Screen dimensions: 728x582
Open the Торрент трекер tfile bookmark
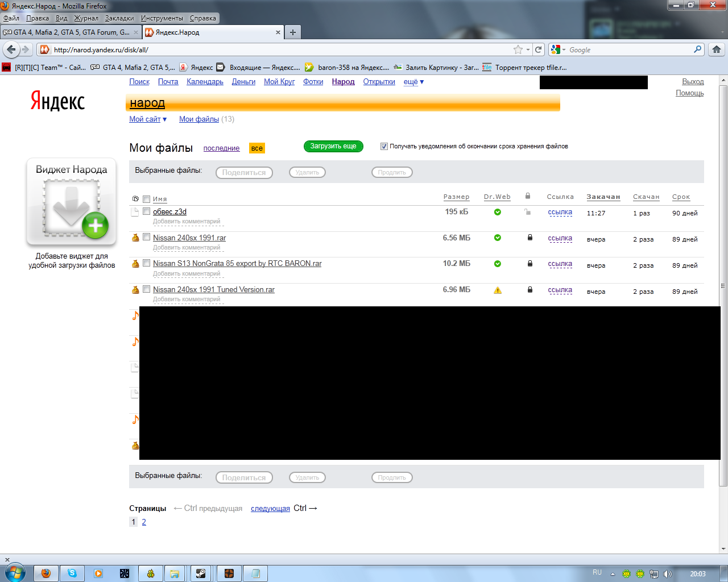524,67
